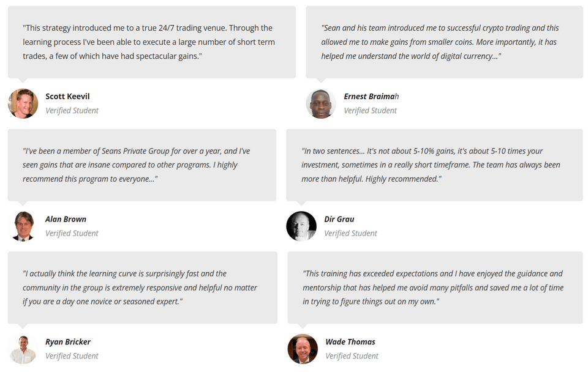Screen dimensions: 588x375
Task: Click the 24/7 trading venue testimonial
Action: coord(148,42)
